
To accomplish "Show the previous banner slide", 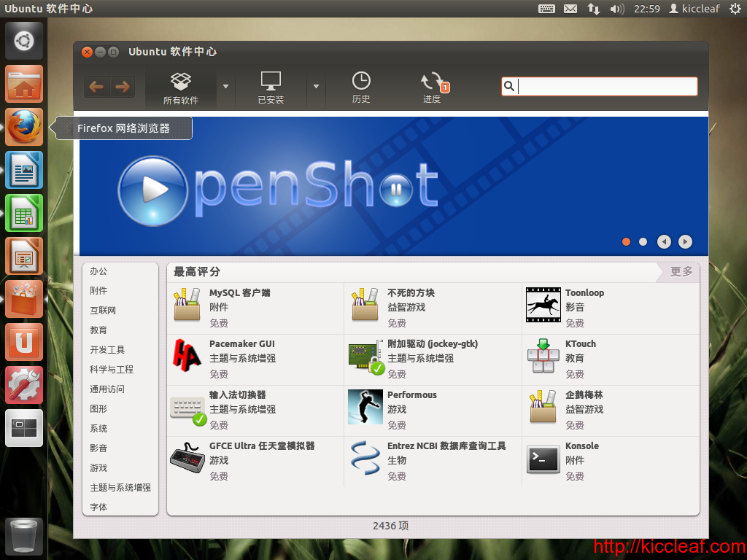I will [664, 242].
